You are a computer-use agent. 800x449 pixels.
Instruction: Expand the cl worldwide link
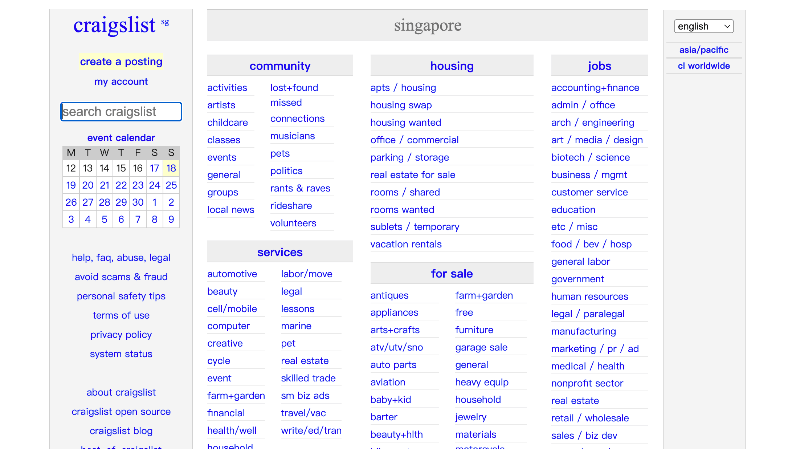(x=704, y=66)
